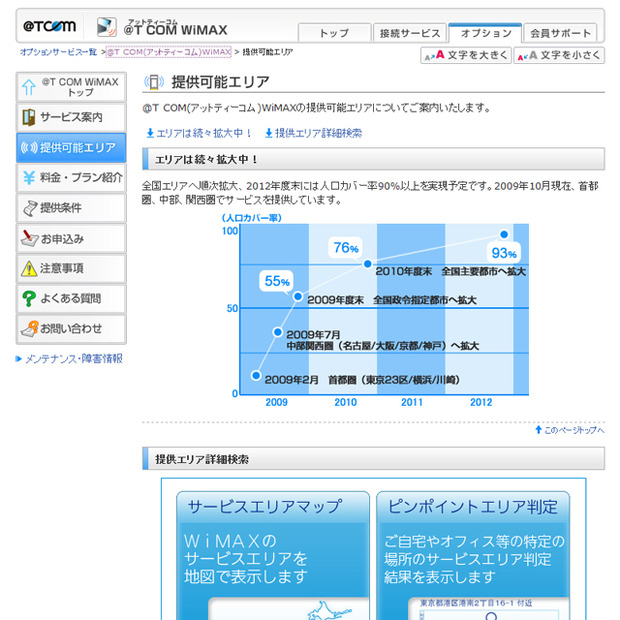
Task: Click the WiMAX device icon beside title
Action: pyautogui.click(x=107, y=27)
